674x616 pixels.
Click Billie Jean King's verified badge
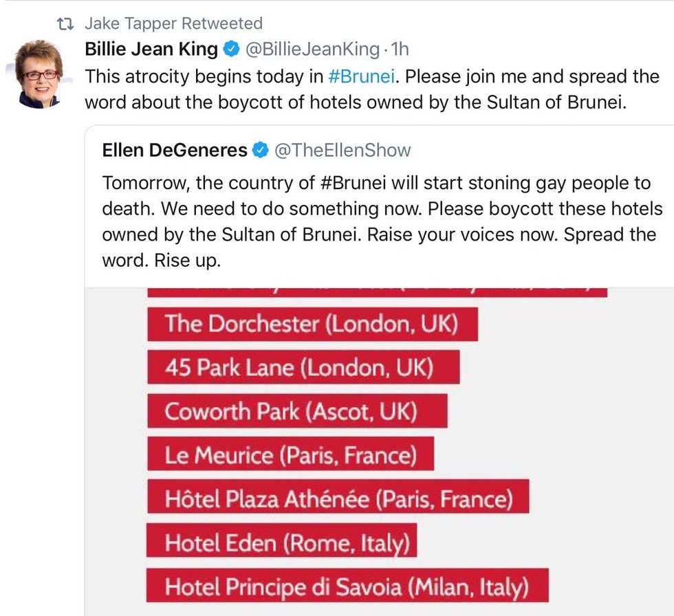(x=232, y=49)
